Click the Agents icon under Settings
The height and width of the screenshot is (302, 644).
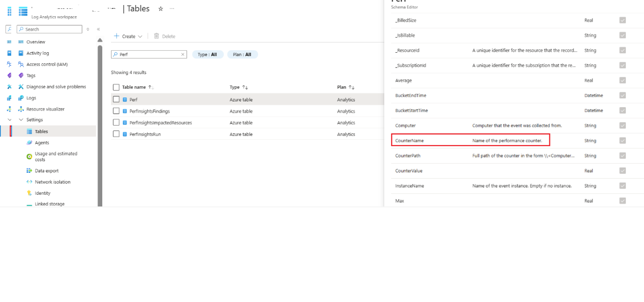[x=29, y=143]
